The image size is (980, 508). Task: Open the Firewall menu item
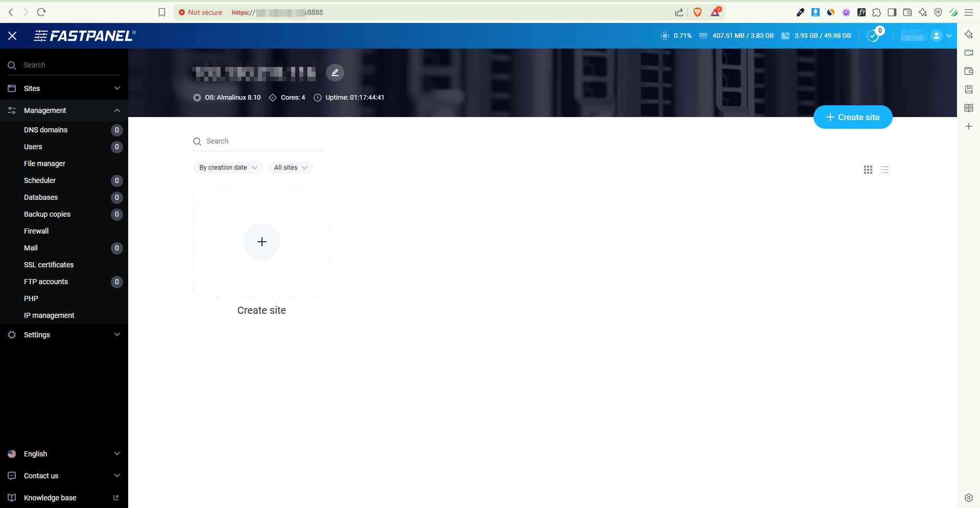click(36, 231)
